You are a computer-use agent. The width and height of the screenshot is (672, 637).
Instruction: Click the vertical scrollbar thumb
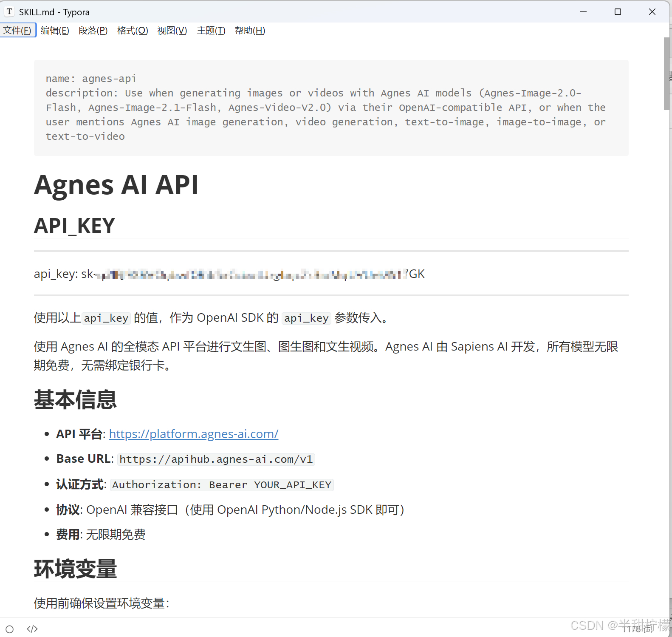pos(667,74)
